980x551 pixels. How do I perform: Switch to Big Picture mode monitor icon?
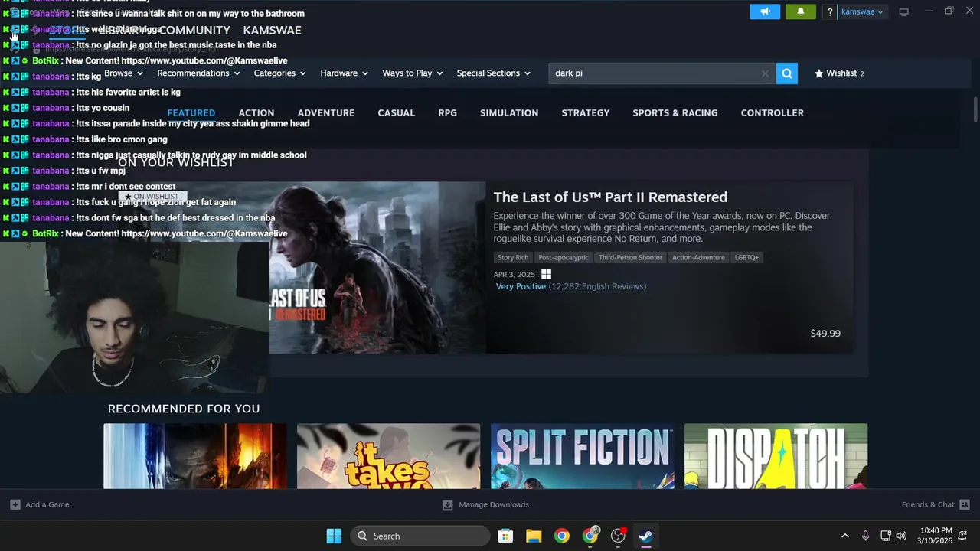tap(904, 11)
